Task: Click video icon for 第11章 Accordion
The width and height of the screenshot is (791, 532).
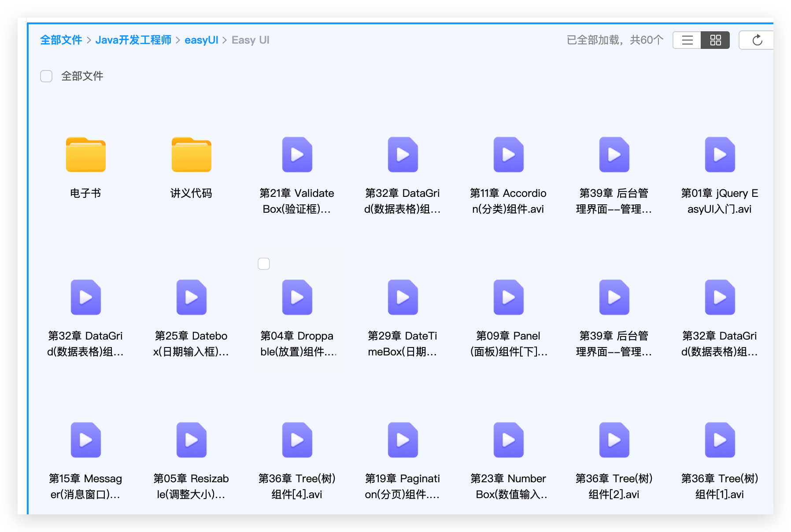Action: point(509,155)
